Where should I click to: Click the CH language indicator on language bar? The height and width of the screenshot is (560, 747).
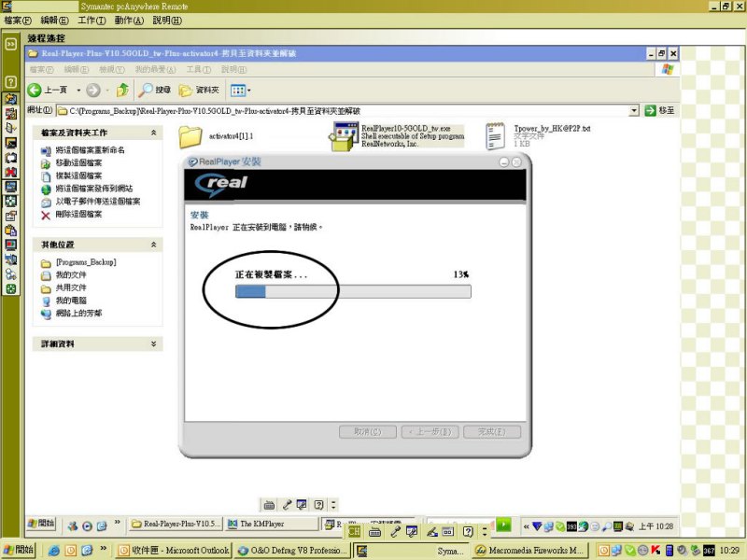tap(354, 531)
